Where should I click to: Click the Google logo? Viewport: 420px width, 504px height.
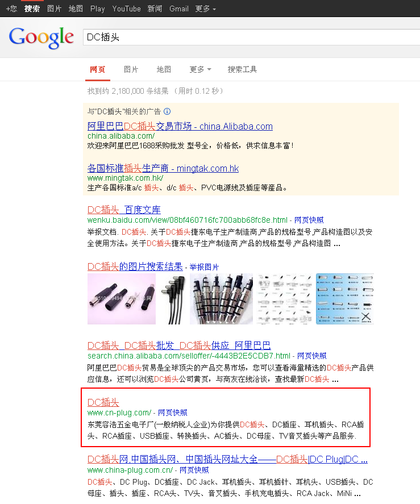click(x=41, y=38)
